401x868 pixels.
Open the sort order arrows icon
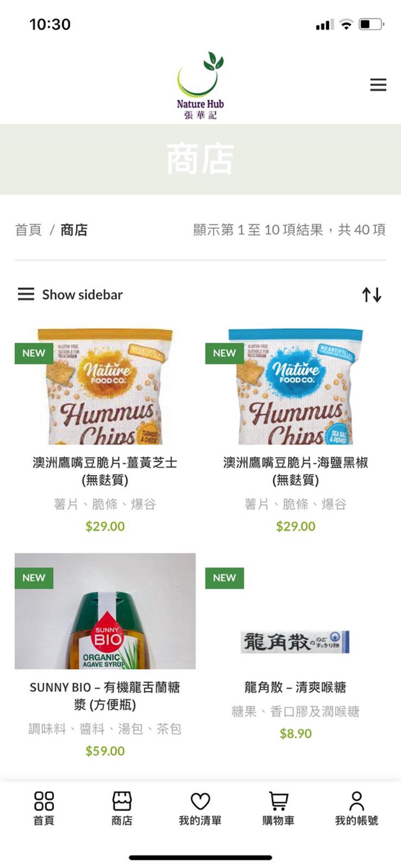371,295
